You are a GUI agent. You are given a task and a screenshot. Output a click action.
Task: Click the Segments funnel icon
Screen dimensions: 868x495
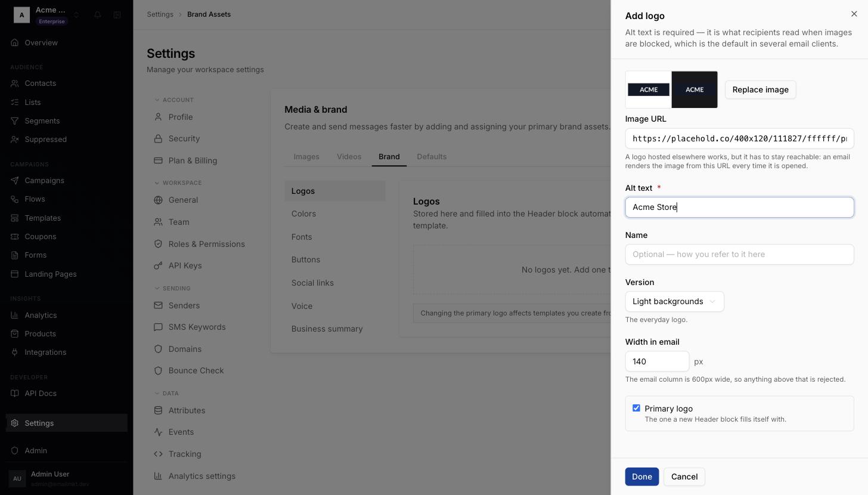coord(15,121)
